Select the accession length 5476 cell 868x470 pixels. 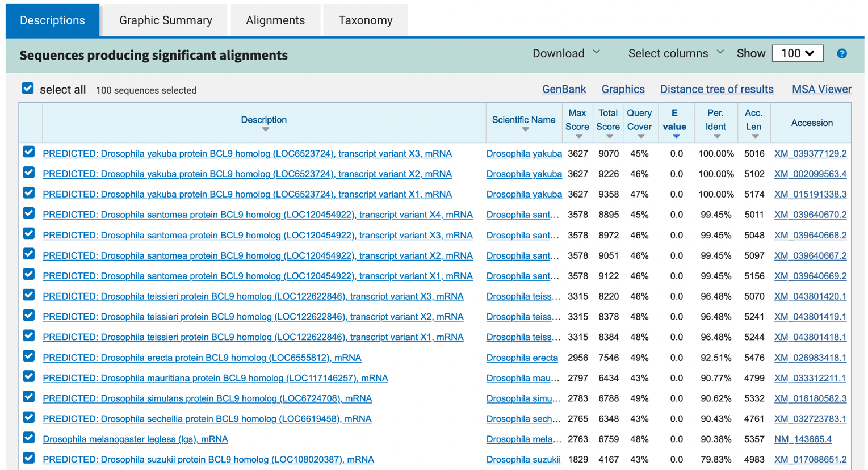754,358
